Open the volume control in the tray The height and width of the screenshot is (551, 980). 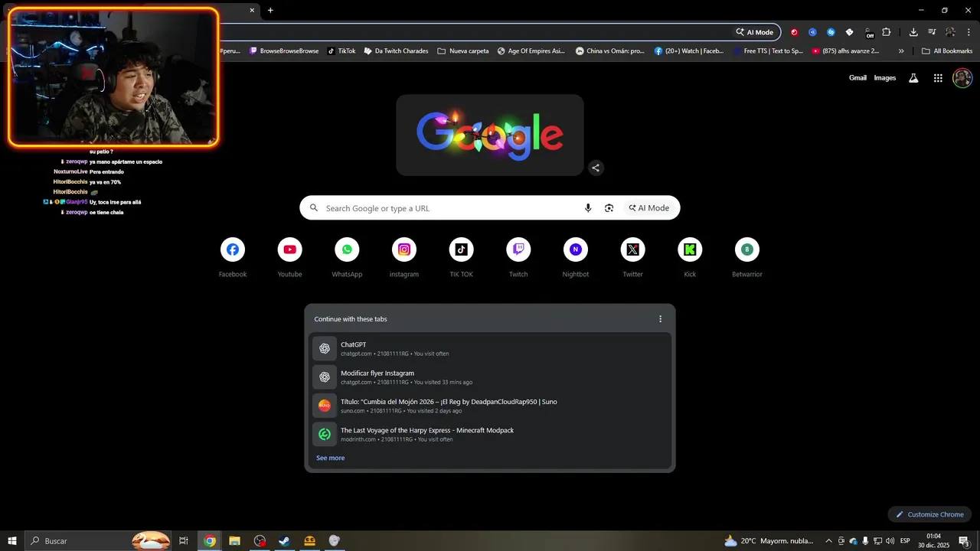click(890, 541)
